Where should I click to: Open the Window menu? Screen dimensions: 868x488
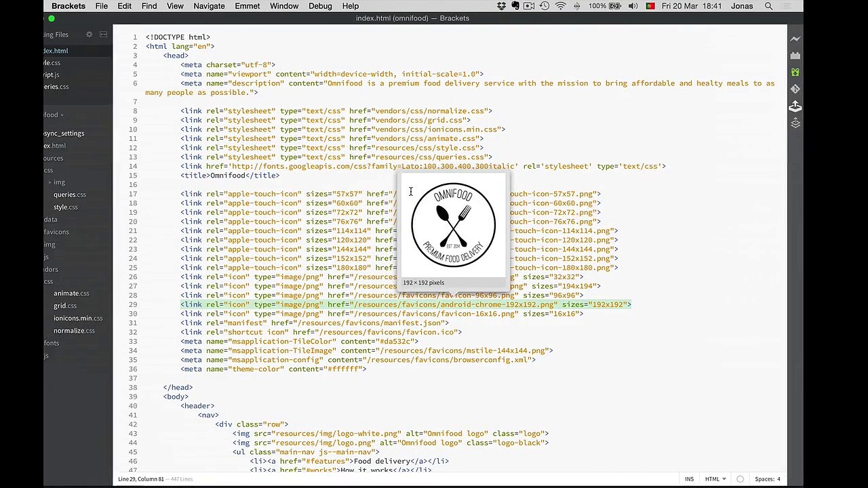[284, 6]
